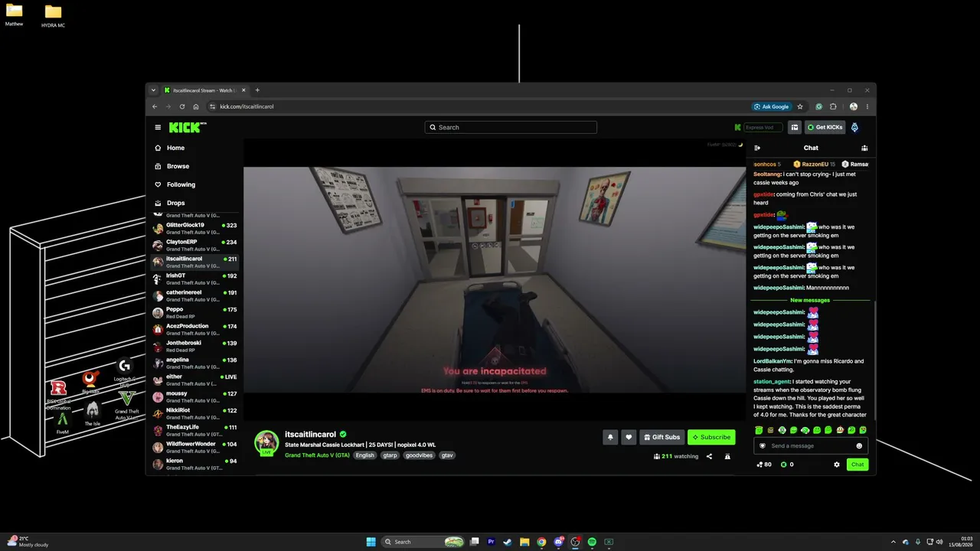Open Premiere Pro from the taskbar
Screen dimensions: 980x551
491,542
